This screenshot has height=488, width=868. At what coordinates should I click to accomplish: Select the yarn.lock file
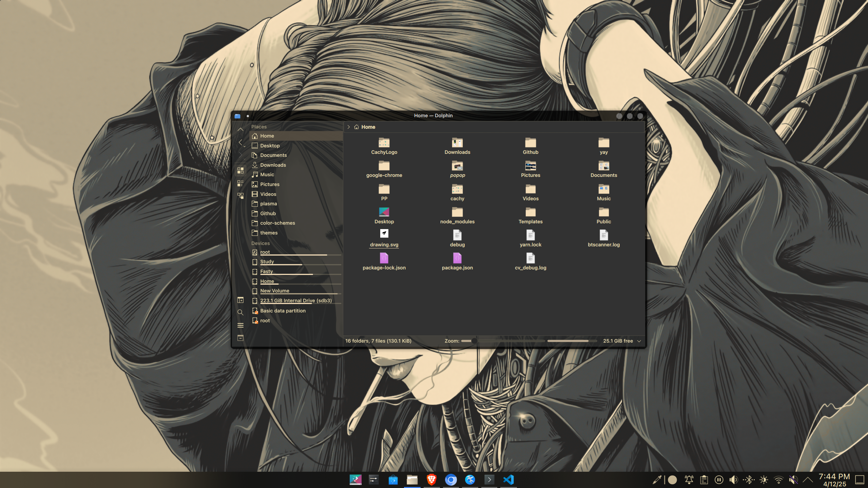531,239
